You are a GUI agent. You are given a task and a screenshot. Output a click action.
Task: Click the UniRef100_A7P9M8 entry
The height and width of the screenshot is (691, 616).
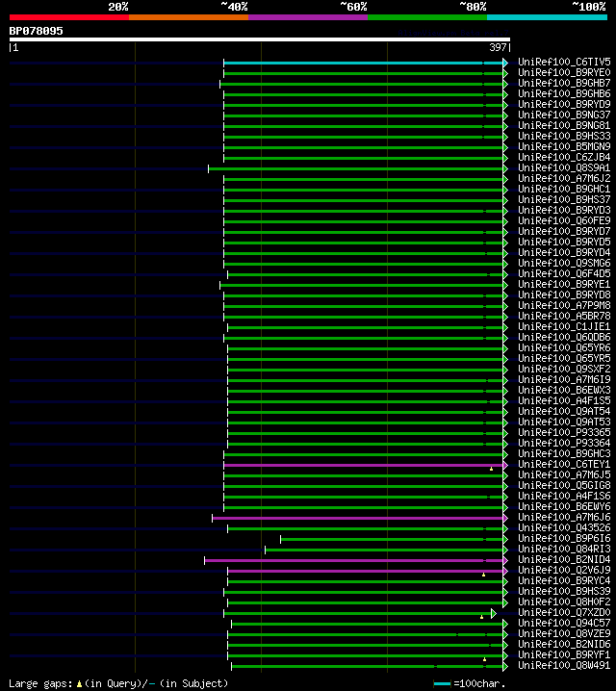564,305
